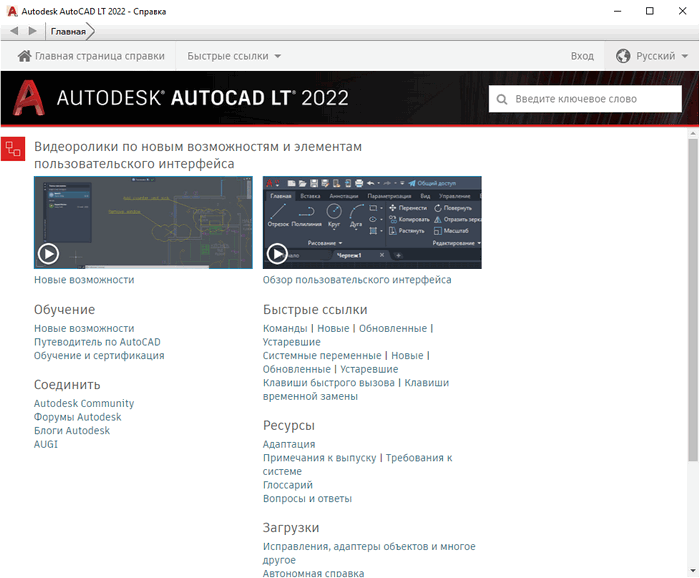700x578 pixels.
Task: Click the forward navigation arrow
Action: (x=33, y=31)
